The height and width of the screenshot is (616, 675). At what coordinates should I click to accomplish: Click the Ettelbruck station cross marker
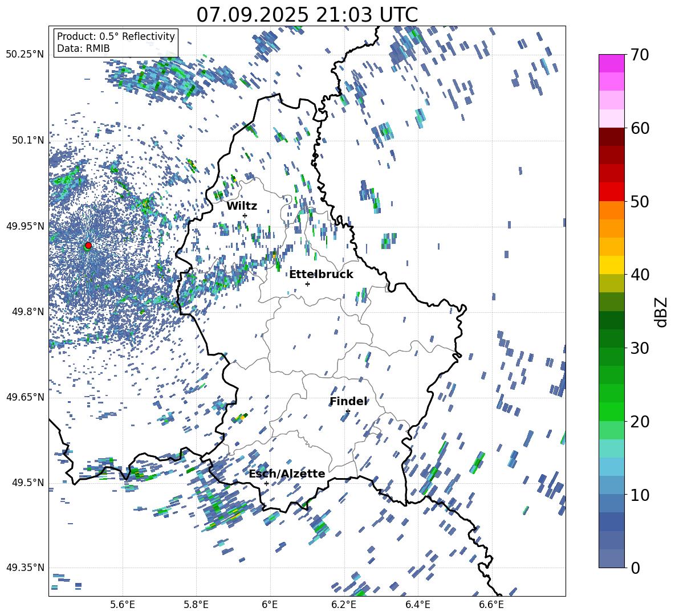coord(307,284)
